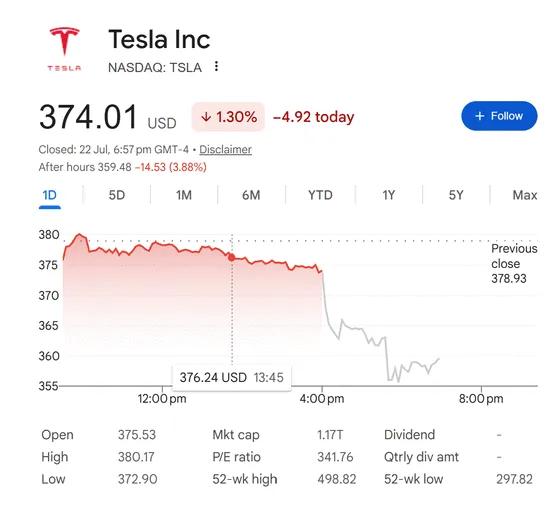Click the plus icon on Follow button

479,116
